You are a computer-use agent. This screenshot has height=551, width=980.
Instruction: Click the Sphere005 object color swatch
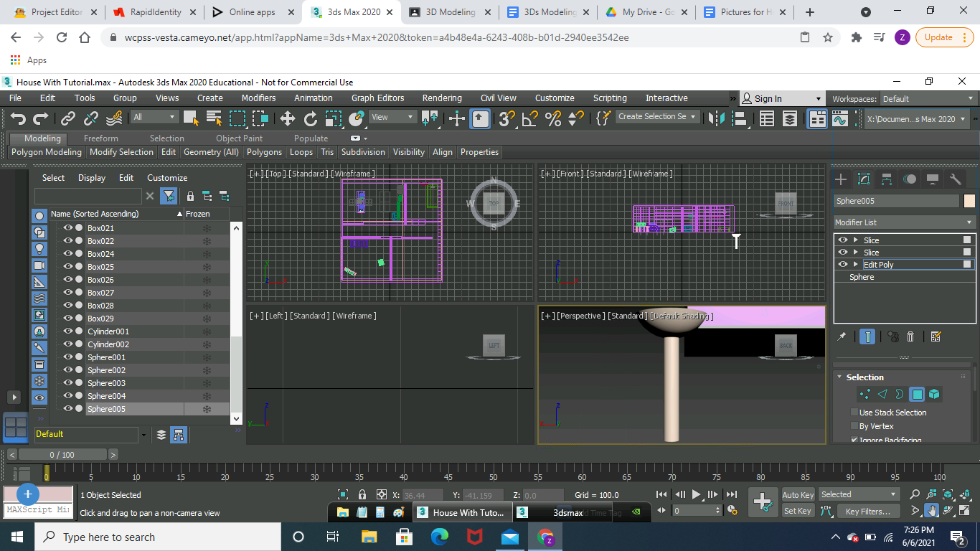pyautogui.click(x=970, y=201)
